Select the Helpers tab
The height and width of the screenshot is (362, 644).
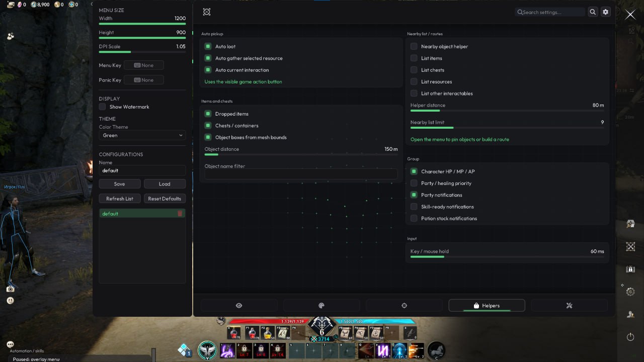pos(487,306)
